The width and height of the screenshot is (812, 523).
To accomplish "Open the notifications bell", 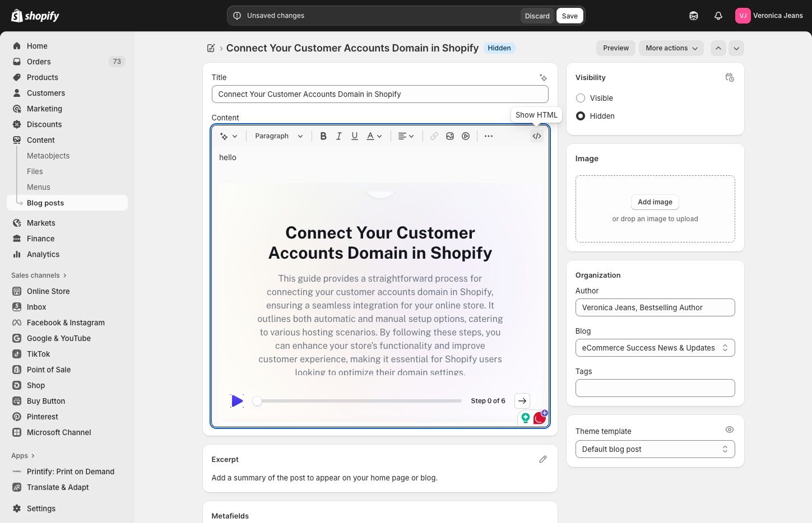I will click(x=718, y=16).
